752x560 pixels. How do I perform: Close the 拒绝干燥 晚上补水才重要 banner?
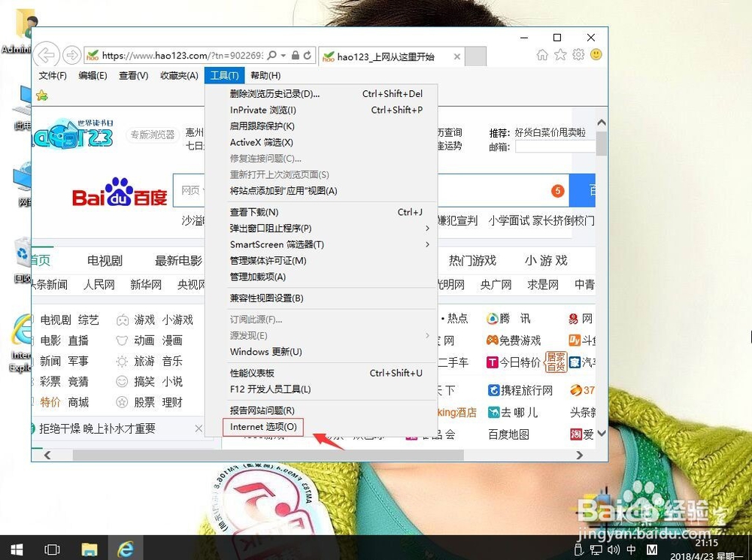click(199, 428)
